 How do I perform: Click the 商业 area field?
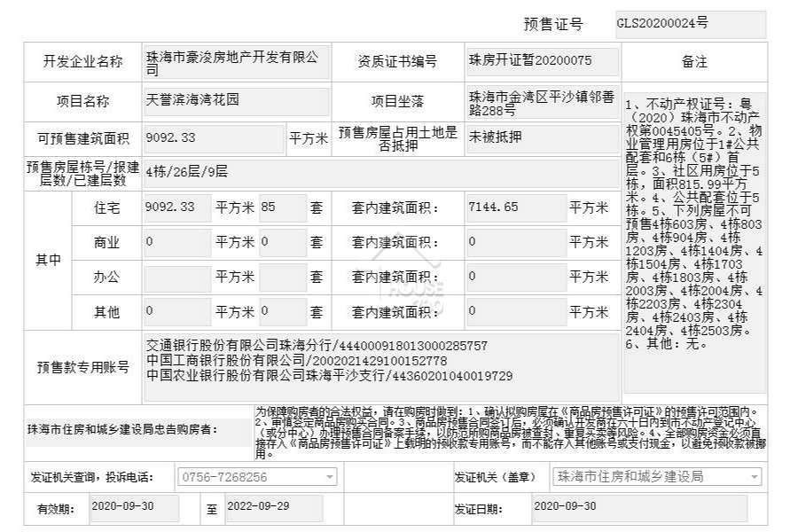click(x=177, y=243)
